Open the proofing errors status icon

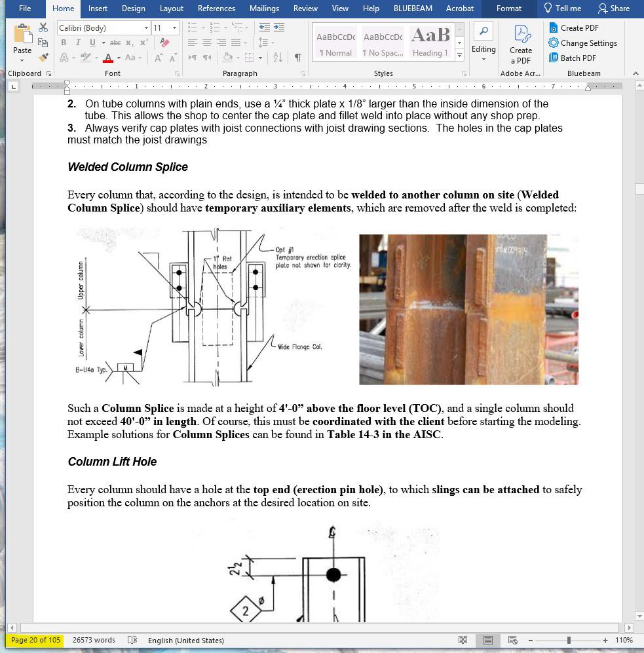(132, 640)
